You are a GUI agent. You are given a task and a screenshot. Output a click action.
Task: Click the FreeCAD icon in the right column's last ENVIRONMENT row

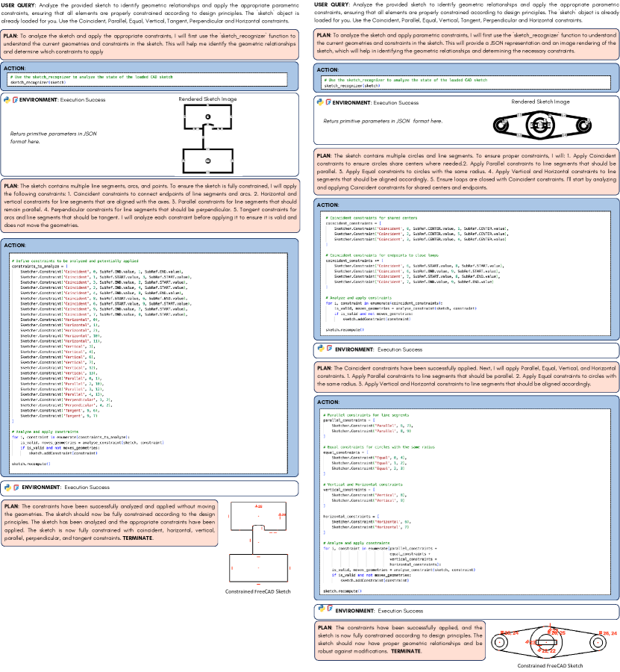pos(330,609)
